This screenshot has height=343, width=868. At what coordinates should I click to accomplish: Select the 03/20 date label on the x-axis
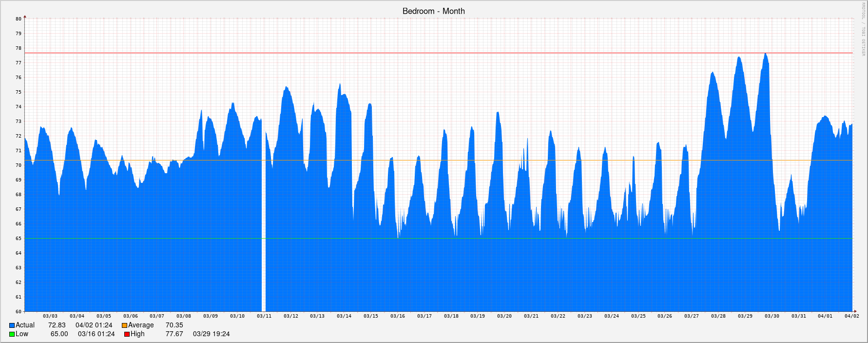click(x=504, y=316)
